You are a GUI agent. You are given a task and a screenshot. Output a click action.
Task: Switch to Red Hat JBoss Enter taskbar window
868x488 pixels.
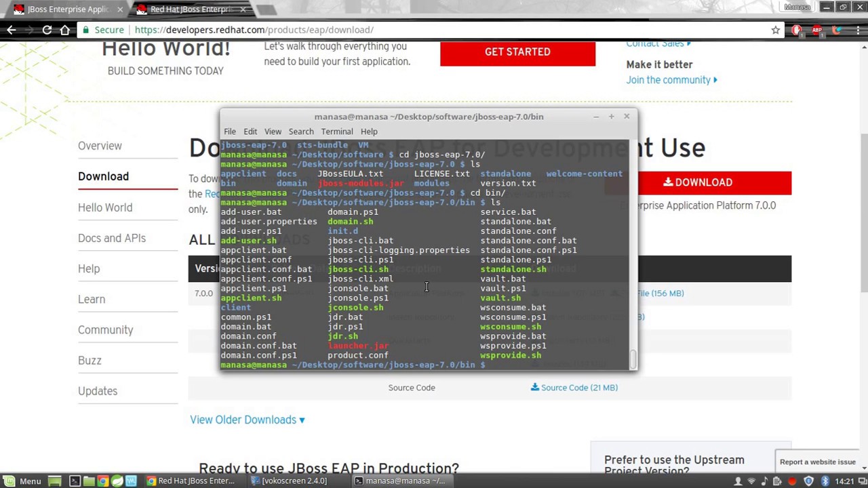tap(191, 481)
